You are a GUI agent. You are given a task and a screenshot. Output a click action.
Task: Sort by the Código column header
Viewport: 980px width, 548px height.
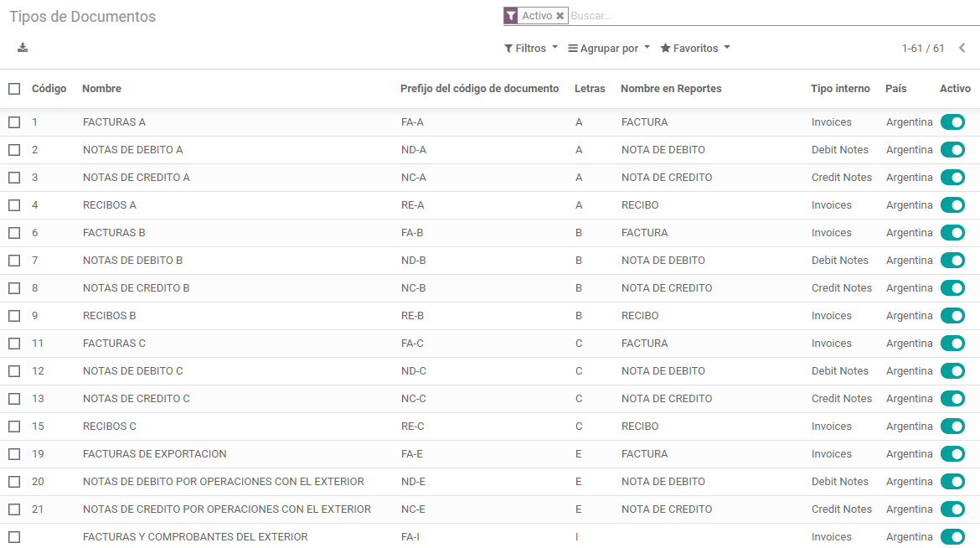point(49,89)
